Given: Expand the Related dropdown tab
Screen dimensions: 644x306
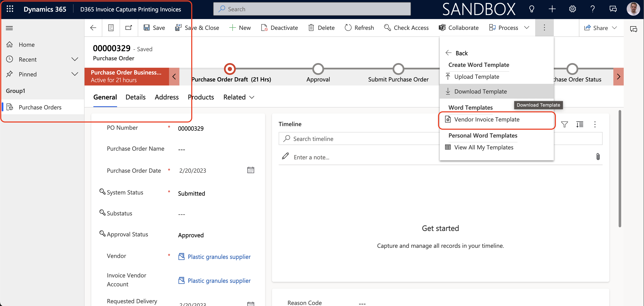Looking at the screenshot, I should click(239, 97).
